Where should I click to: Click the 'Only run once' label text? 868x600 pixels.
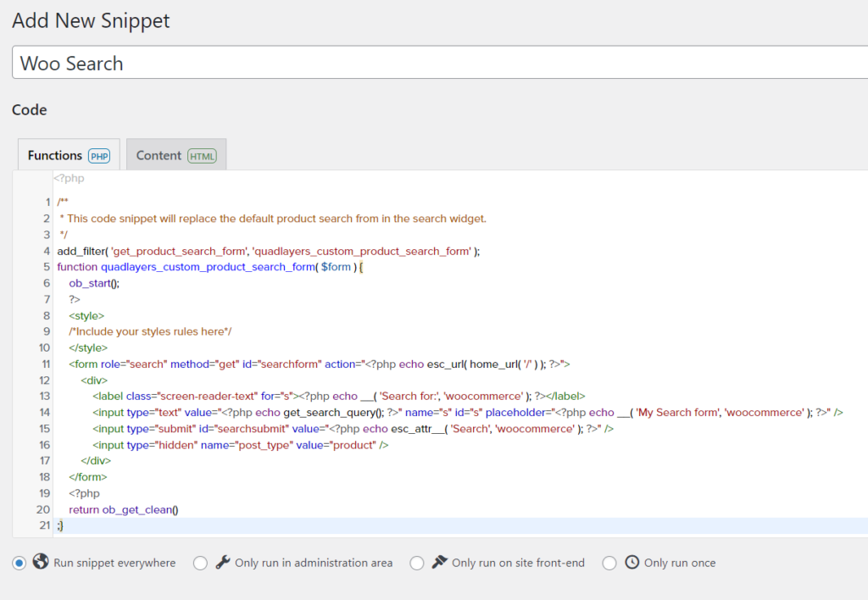(x=680, y=563)
